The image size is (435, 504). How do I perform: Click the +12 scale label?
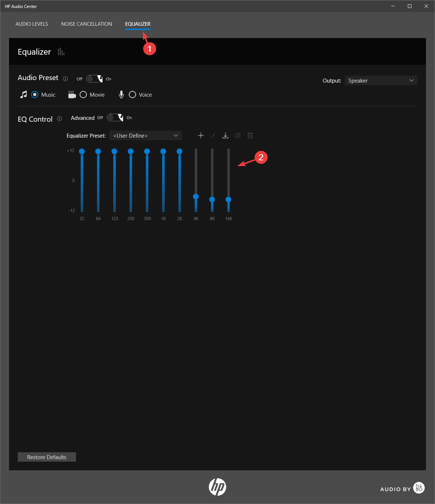71,151
